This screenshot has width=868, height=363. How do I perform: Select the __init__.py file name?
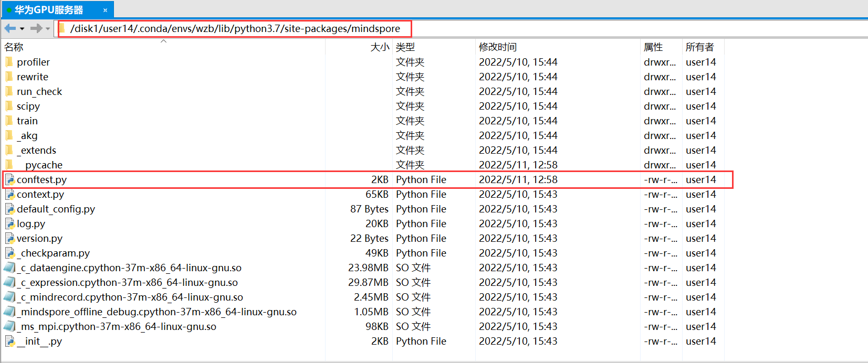39,341
